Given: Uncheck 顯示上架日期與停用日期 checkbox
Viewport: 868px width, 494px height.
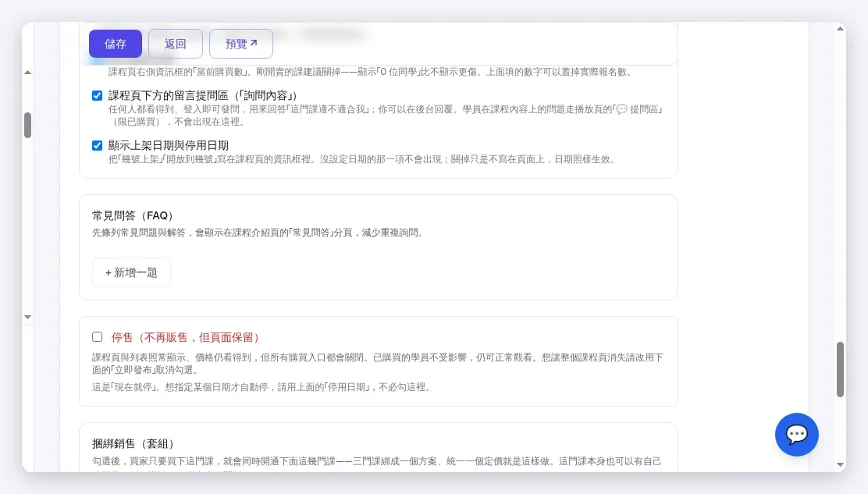Looking at the screenshot, I should 98,145.
